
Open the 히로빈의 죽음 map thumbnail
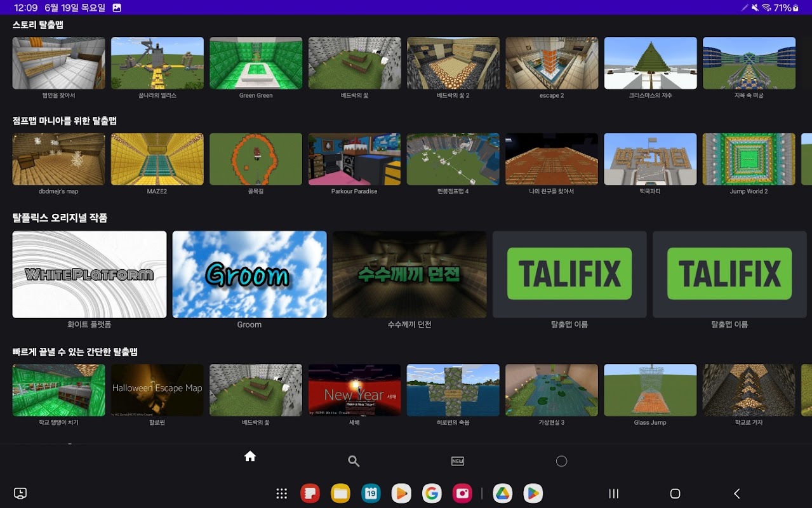tap(453, 391)
